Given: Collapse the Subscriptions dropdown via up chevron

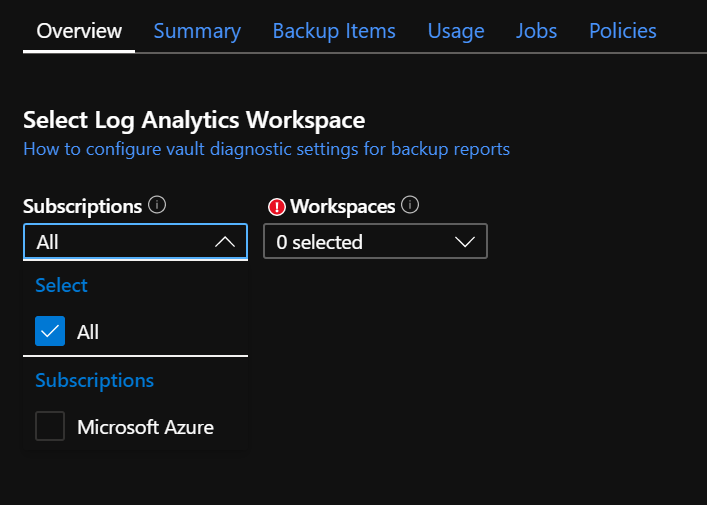Looking at the screenshot, I should pyautogui.click(x=225, y=242).
